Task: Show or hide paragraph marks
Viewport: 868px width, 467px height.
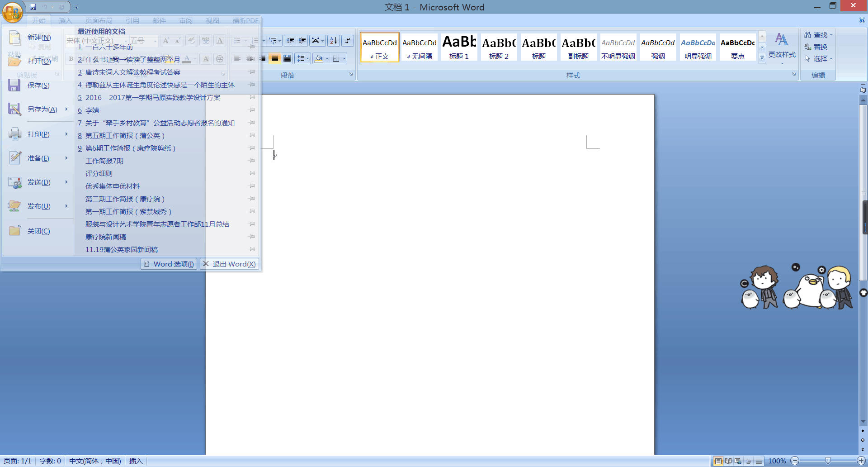Action: (x=348, y=41)
